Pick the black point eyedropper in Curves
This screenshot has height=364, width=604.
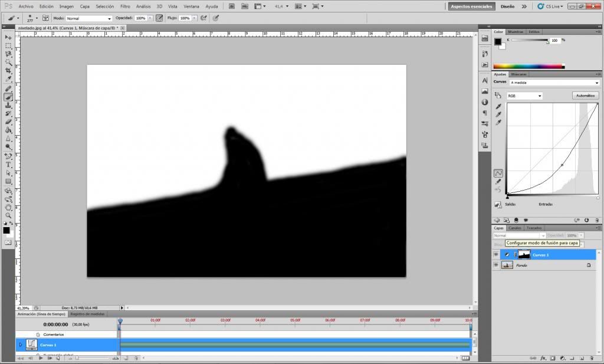coord(498,106)
